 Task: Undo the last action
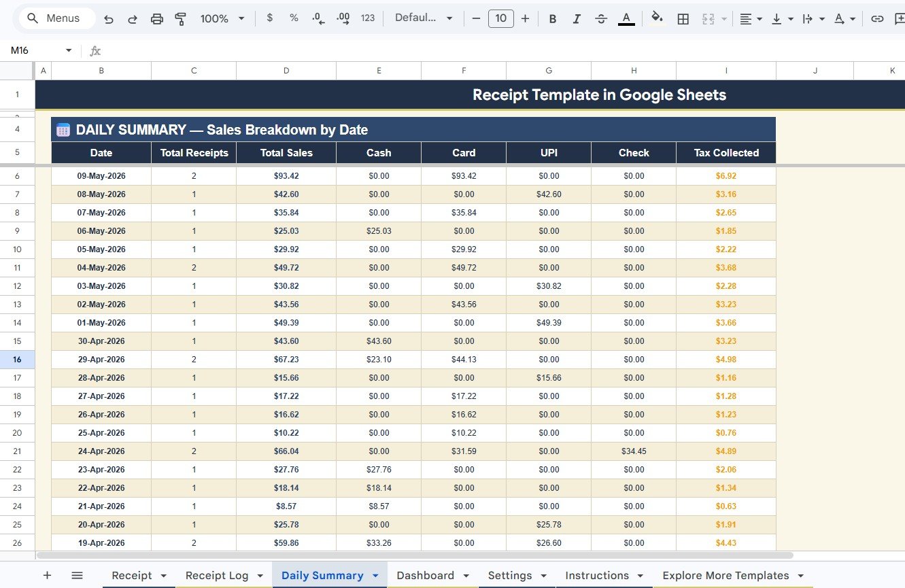click(x=109, y=19)
